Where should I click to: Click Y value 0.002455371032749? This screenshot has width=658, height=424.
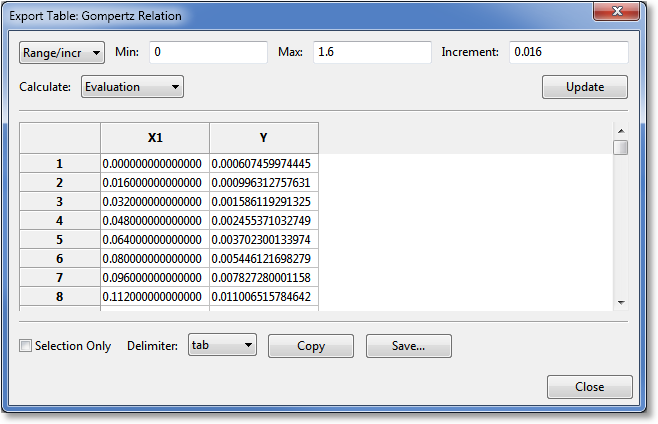[x=264, y=220]
